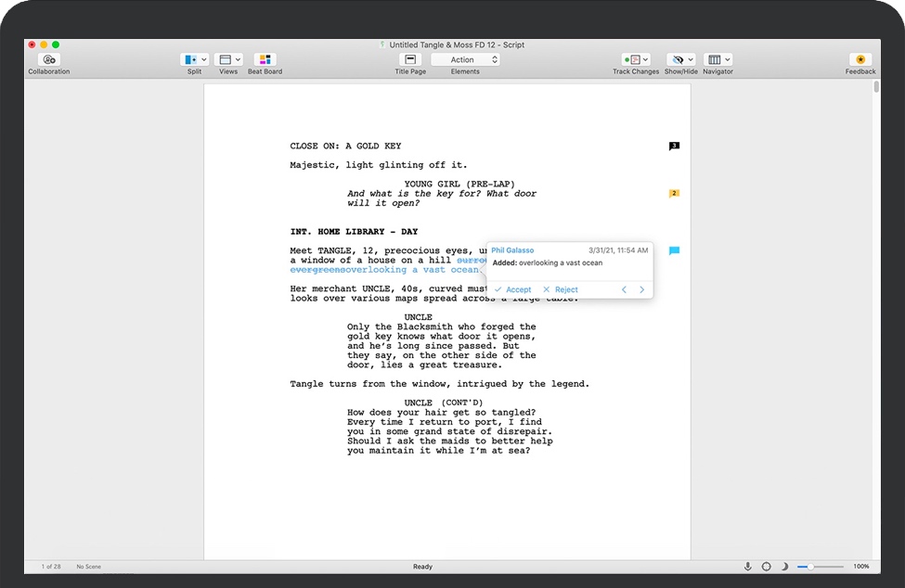Image resolution: width=905 pixels, height=588 pixels.
Task: Open the Title Page editor
Action: tap(409, 61)
